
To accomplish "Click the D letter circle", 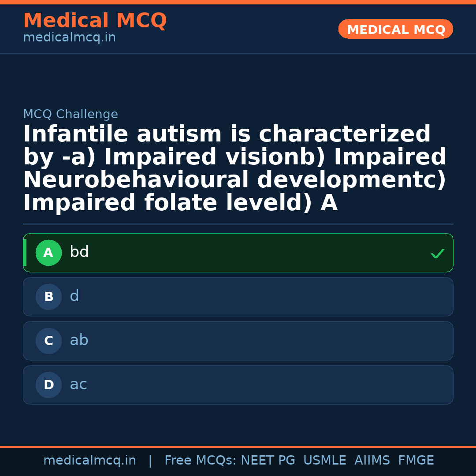I will point(48,385).
